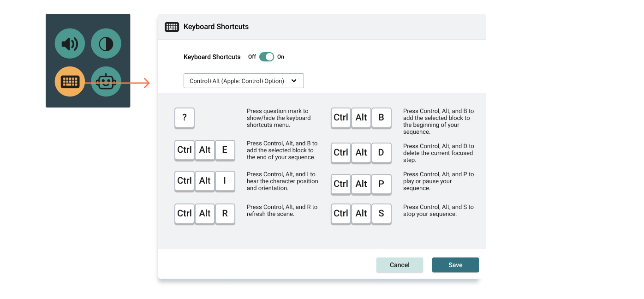Click the Off label beside the toggle
Viewport: 644px width, 299px height.
click(x=252, y=56)
